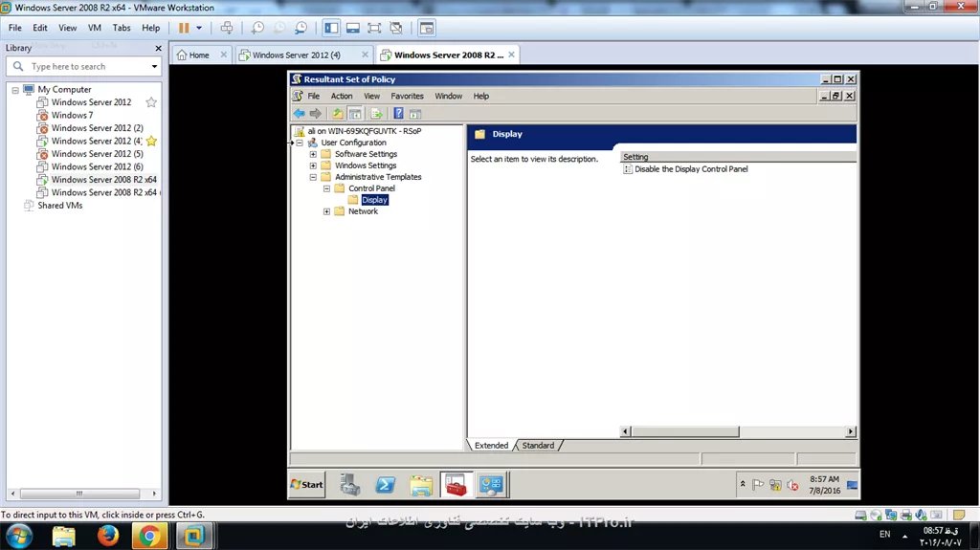
Task: Click the guest Action Center flag icon
Action: [758, 484]
